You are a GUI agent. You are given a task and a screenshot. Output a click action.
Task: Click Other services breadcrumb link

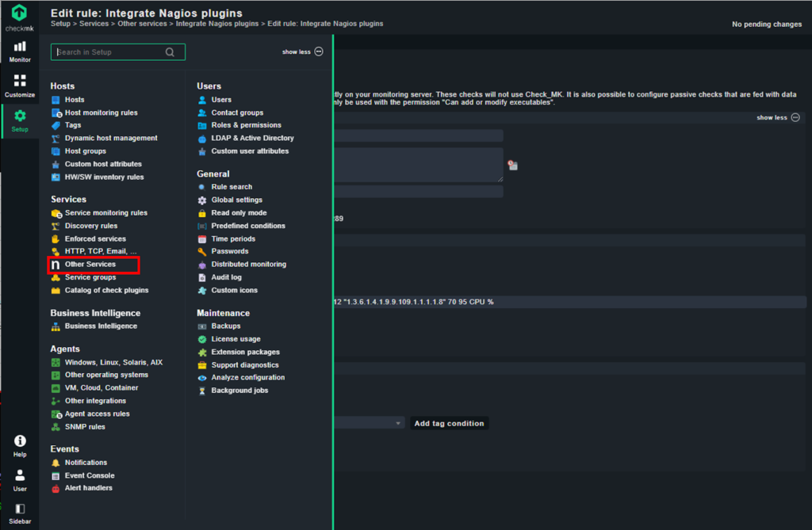click(142, 24)
